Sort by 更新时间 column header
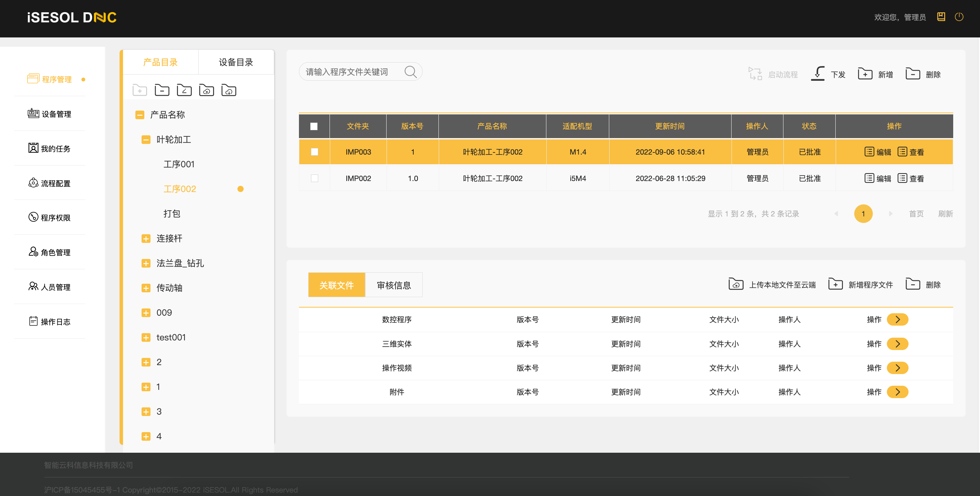The image size is (980, 496). coord(670,126)
